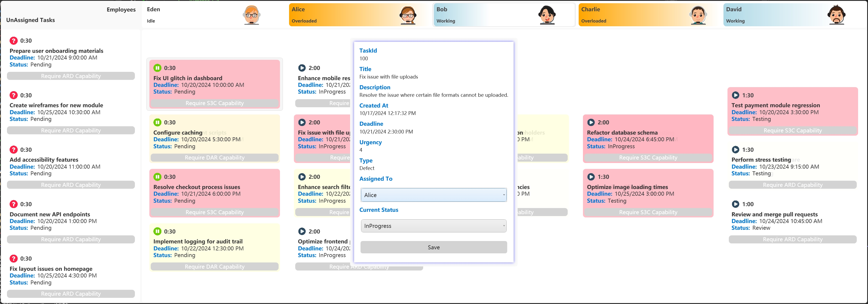Click play icon on Test payment module regression
This screenshot has width=868, height=304.
coord(736,95)
